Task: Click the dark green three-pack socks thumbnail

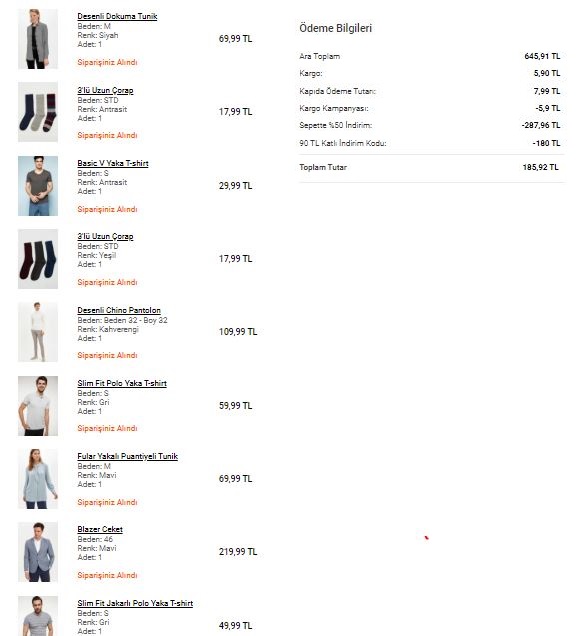Action: coord(38,259)
